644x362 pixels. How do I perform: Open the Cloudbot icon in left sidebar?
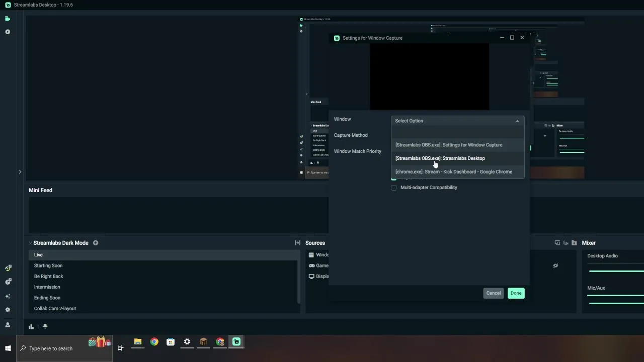coord(8,268)
